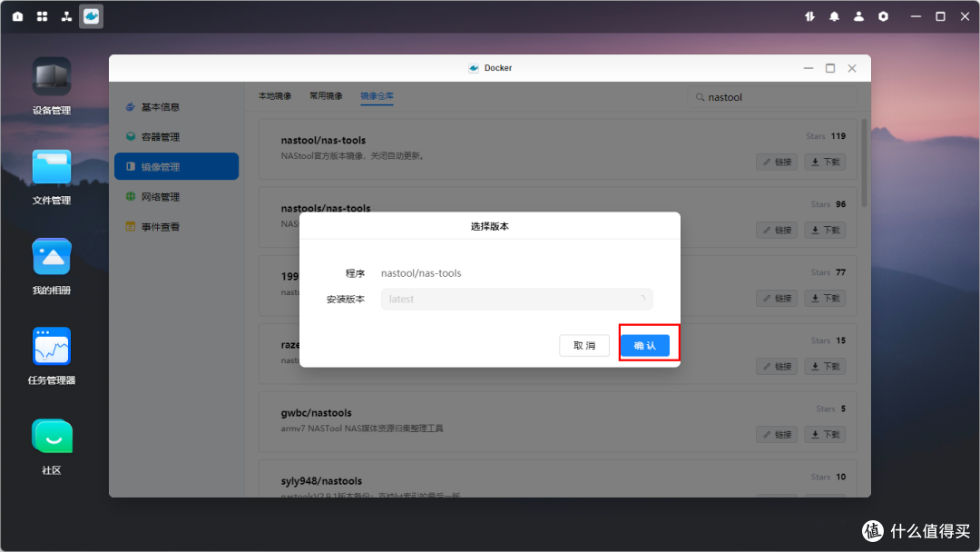The image size is (980, 552).
Task: Open 网络管理 in the Docker sidebar
Action: click(176, 196)
